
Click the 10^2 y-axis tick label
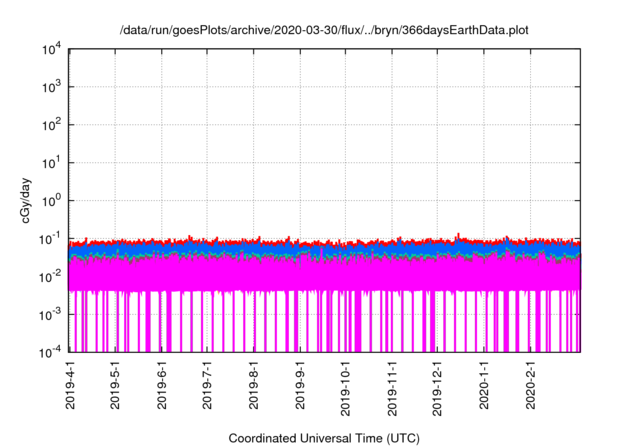pos(51,125)
